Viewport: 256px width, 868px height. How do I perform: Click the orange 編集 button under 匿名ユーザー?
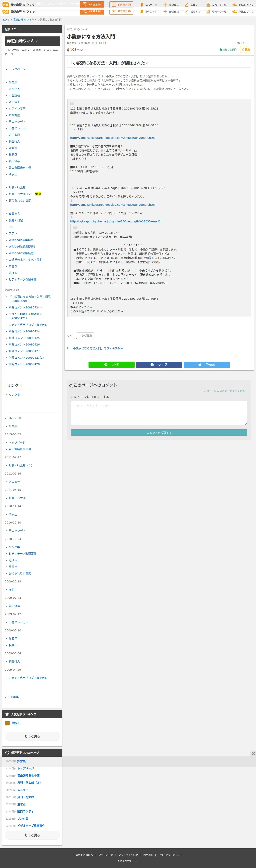tap(246, 50)
